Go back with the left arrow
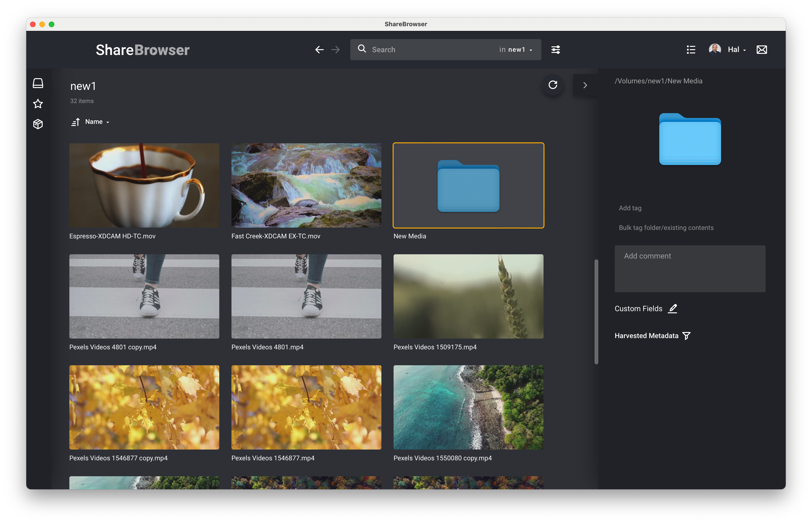The width and height of the screenshot is (812, 524). click(319, 50)
